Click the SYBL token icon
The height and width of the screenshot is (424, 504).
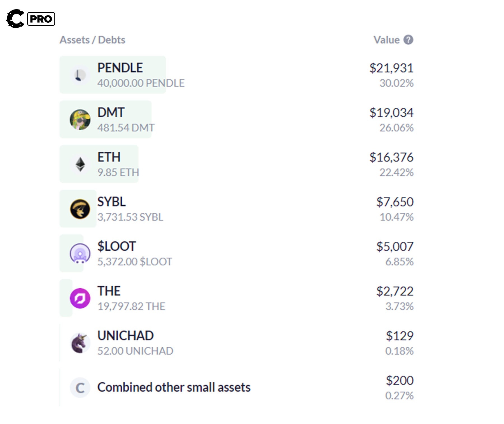tap(80, 209)
